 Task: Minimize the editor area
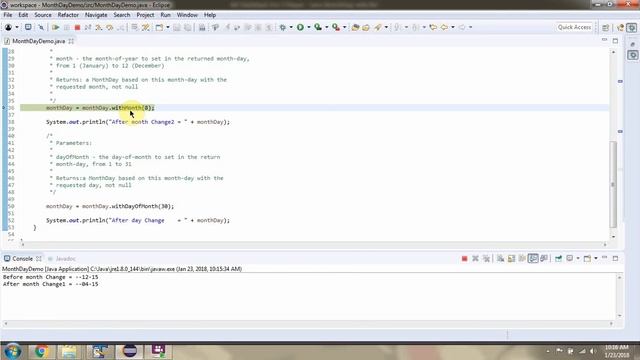point(604,40)
